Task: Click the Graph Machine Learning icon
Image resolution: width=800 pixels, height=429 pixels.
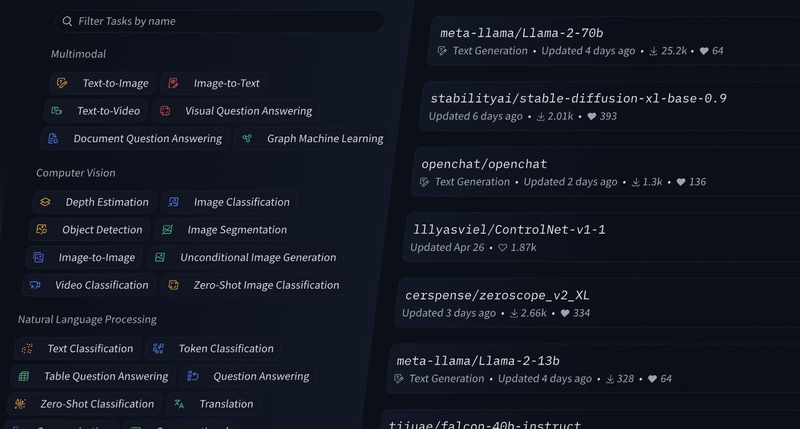Action: pyautogui.click(x=247, y=139)
